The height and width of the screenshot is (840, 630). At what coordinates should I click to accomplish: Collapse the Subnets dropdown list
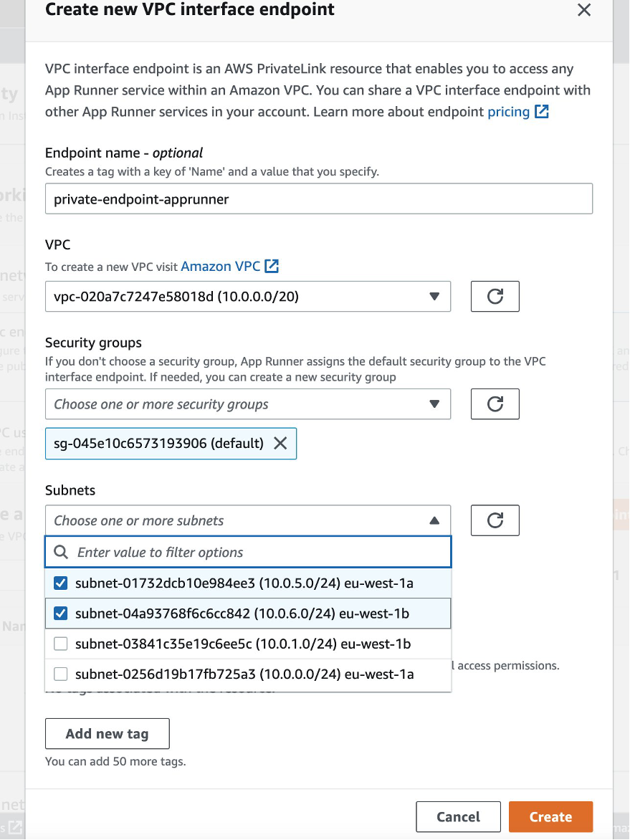[x=435, y=520]
